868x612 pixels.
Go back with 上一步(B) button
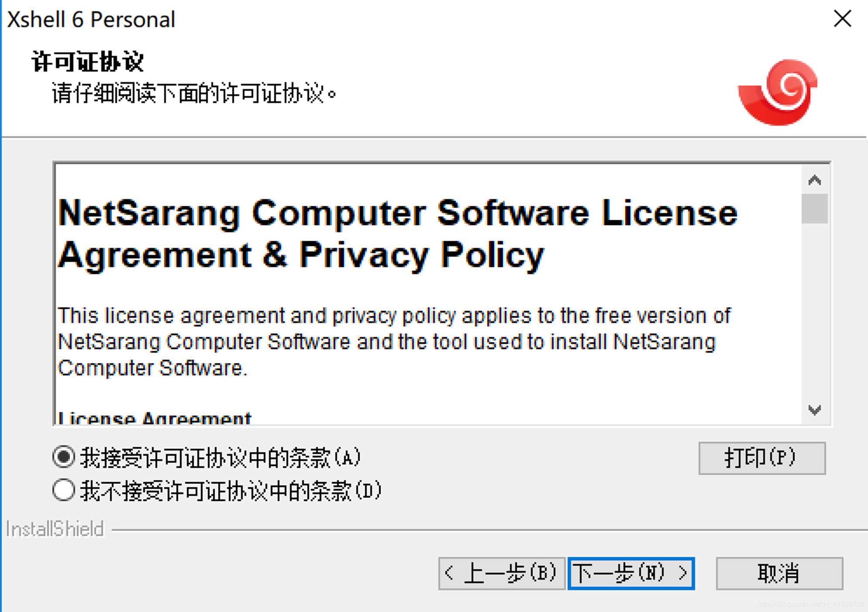pyautogui.click(x=501, y=573)
